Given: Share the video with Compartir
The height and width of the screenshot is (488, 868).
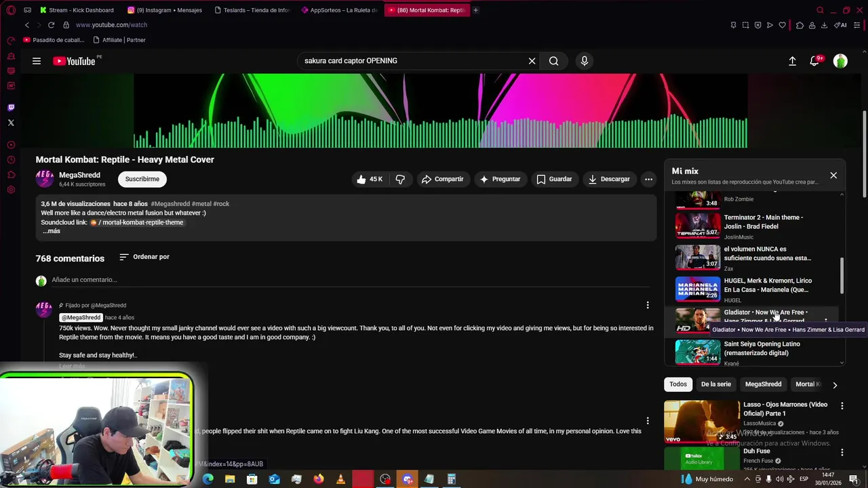Looking at the screenshot, I should point(442,179).
